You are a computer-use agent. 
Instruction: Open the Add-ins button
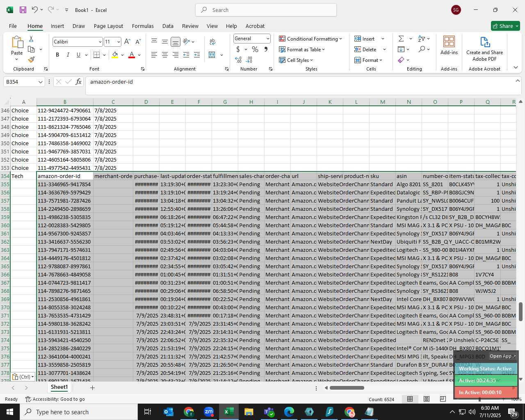[449, 45]
